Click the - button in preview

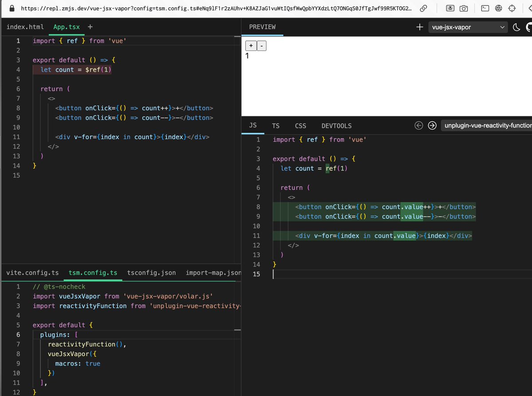(x=262, y=46)
